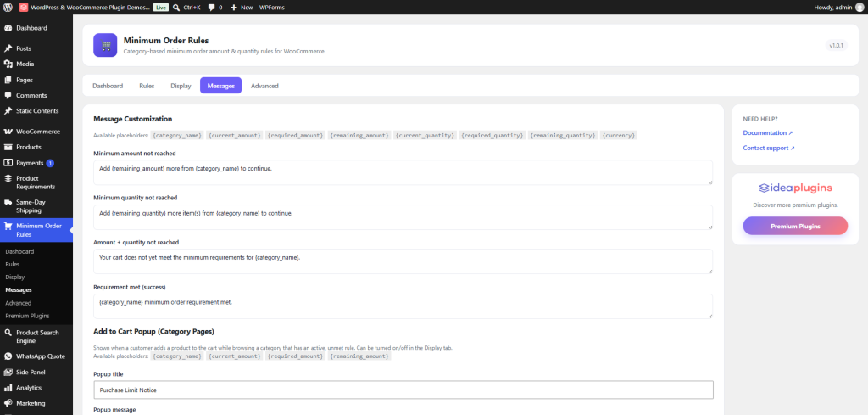Click the WhatsApp Quote icon
Screen dimensions: 868x415
click(8, 356)
